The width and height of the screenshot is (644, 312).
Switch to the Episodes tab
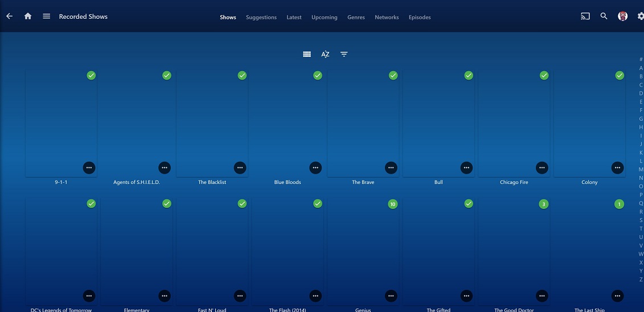[x=420, y=17]
